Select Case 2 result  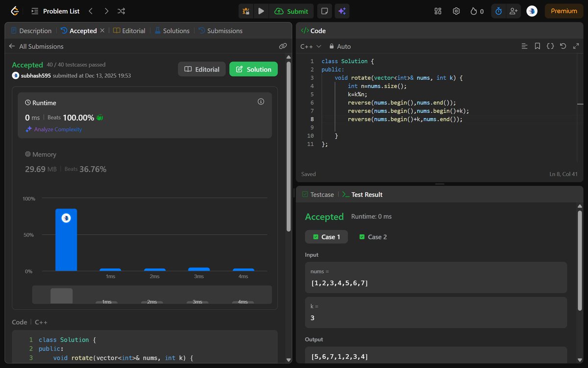(x=373, y=237)
